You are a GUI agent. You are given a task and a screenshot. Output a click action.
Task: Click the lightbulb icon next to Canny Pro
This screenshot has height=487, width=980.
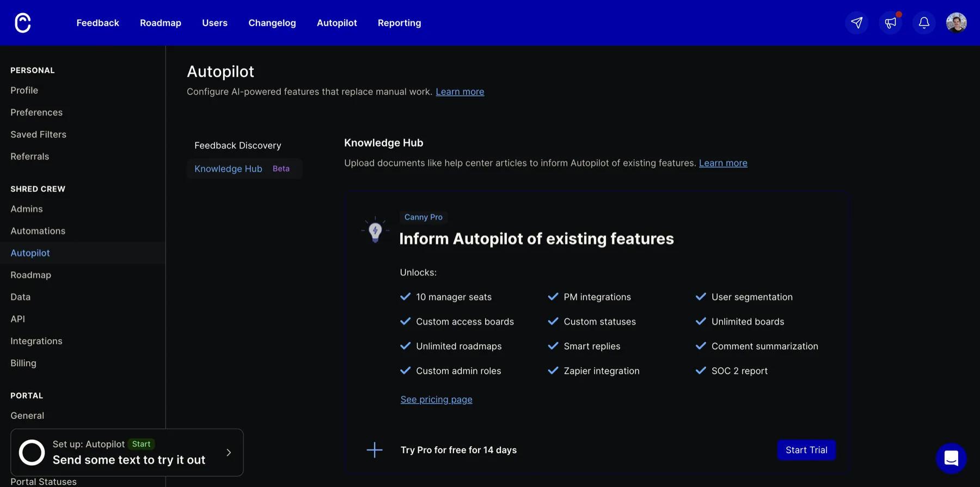[x=375, y=230]
